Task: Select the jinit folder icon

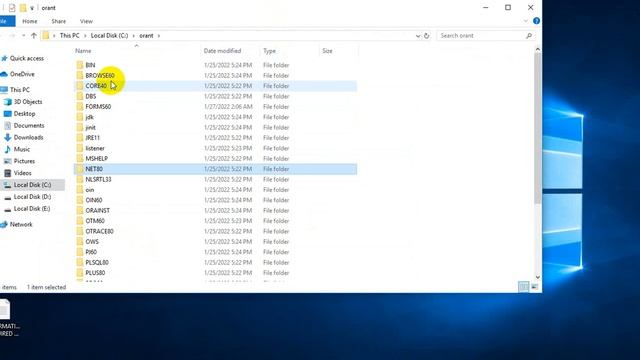Action: (80, 127)
